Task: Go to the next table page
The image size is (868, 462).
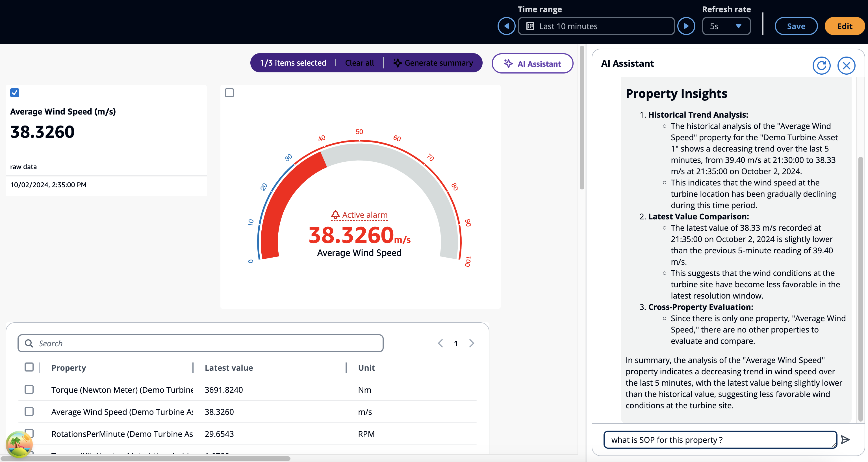Action: pos(471,343)
